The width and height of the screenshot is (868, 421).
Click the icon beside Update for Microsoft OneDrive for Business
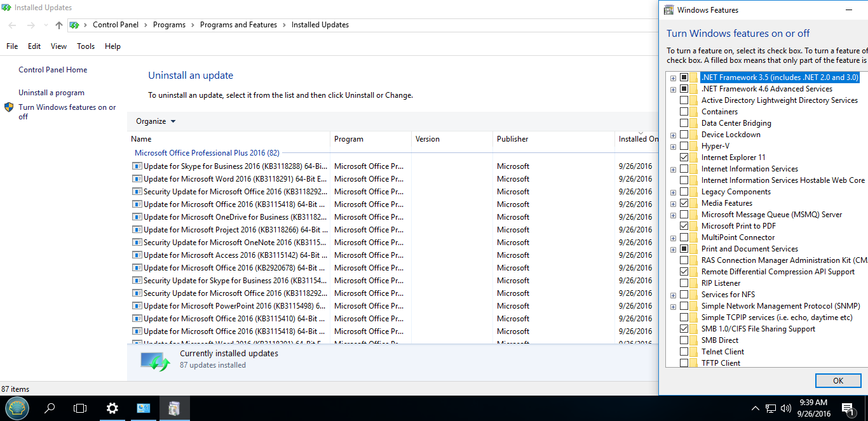click(137, 217)
